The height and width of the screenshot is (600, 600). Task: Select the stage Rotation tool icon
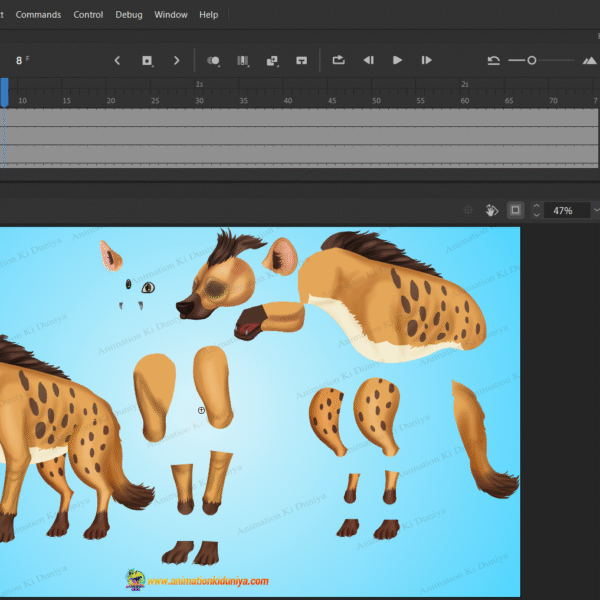(492, 210)
